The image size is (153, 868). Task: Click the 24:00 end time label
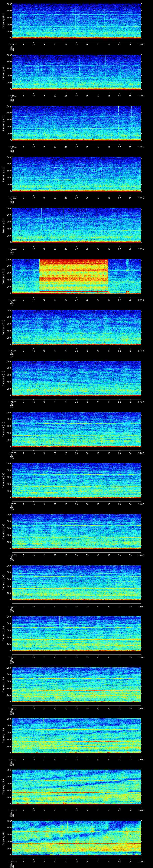[141, 504]
